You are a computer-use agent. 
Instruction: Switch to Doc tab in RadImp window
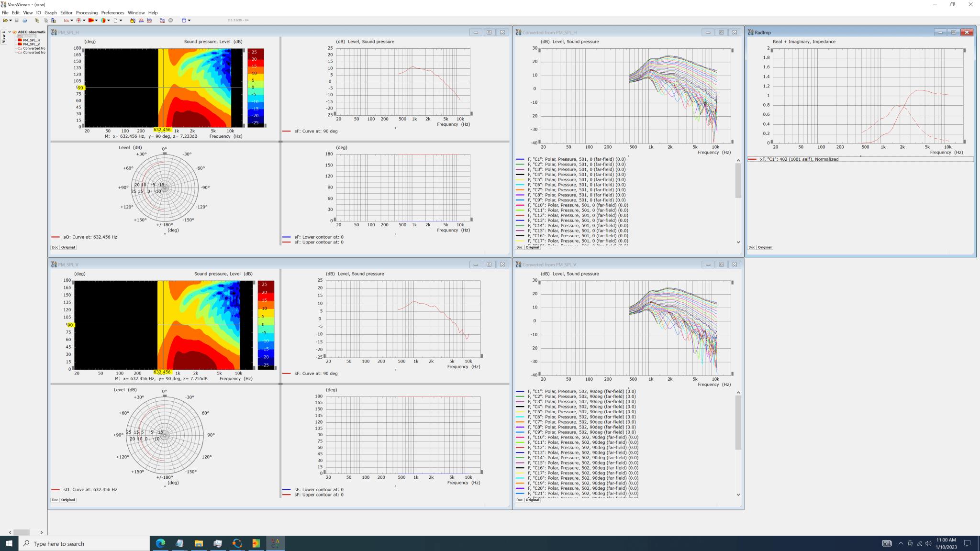[x=752, y=247]
